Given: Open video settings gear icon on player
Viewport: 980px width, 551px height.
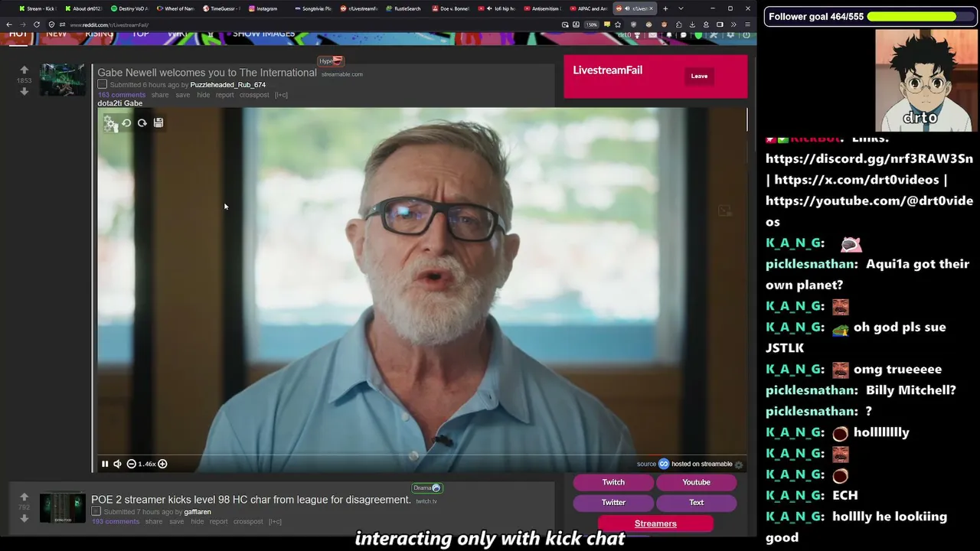Looking at the screenshot, I should click(110, 122).
